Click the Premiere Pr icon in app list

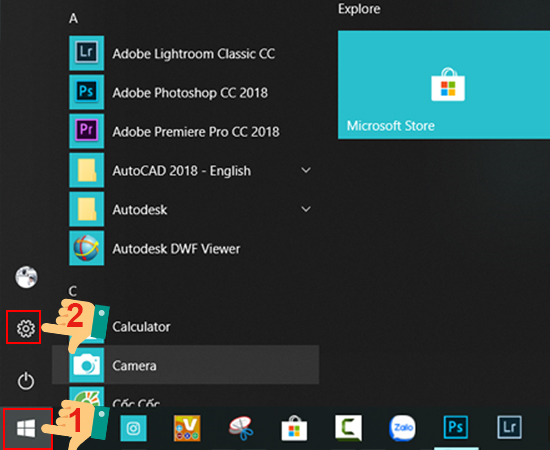(87, 131)
